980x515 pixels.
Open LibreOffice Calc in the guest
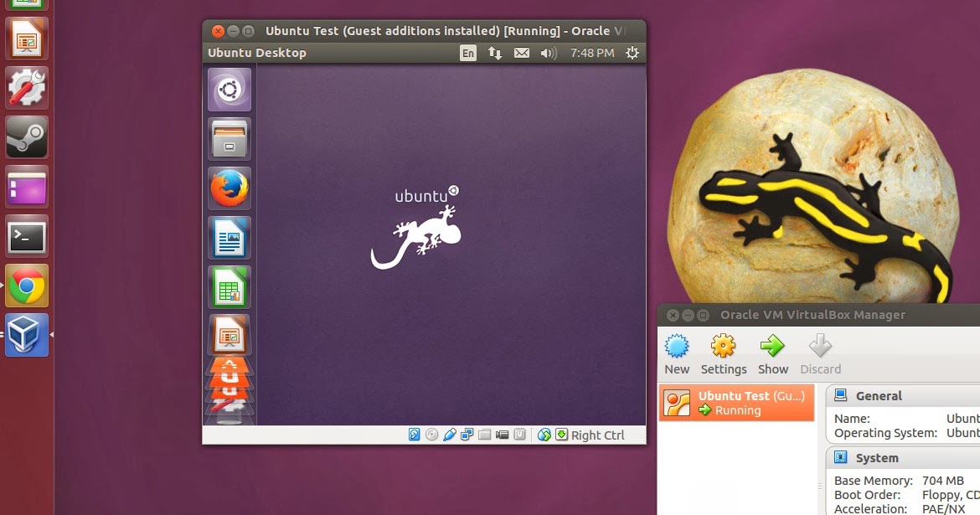pos(229,287)
